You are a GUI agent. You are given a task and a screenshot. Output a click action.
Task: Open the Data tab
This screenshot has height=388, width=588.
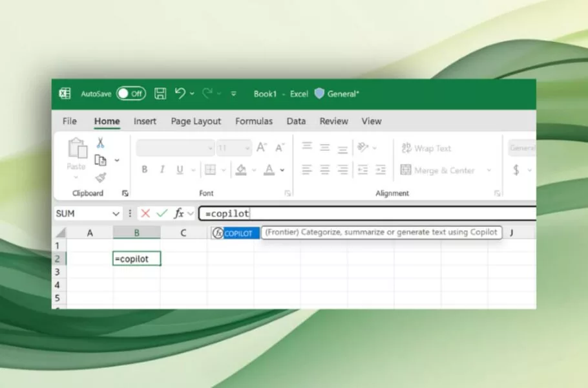coord(296,121)
